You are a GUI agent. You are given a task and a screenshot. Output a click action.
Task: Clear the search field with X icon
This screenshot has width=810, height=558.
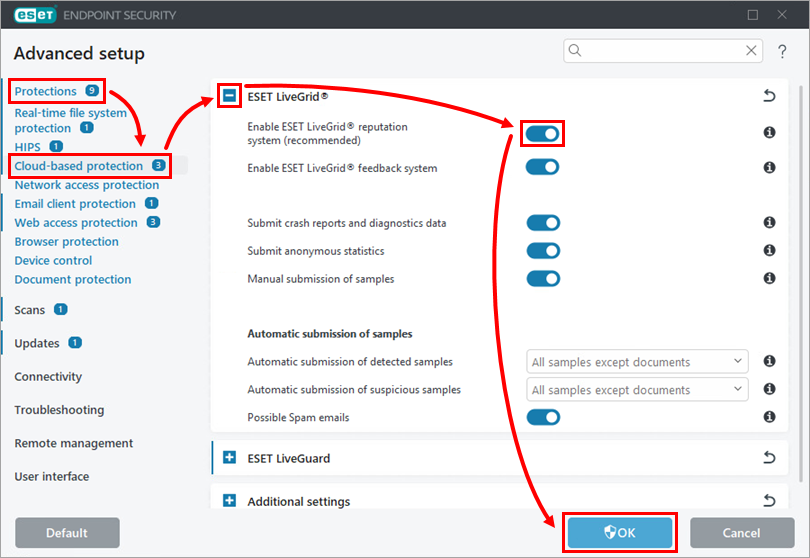[751, 50]
